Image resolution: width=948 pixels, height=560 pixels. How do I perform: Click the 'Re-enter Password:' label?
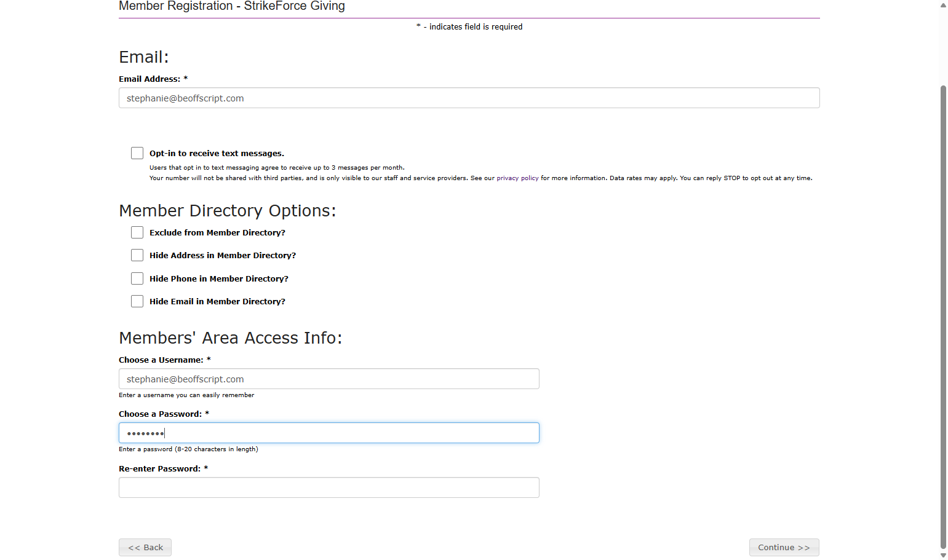(x=164, y=468)
